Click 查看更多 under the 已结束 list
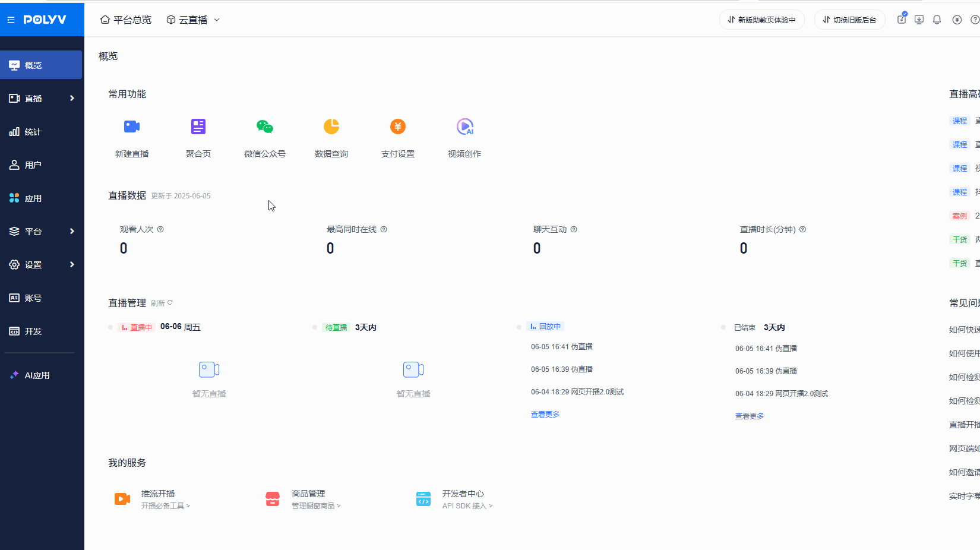Viewport: 980px width, 550px height. [750, 416]
